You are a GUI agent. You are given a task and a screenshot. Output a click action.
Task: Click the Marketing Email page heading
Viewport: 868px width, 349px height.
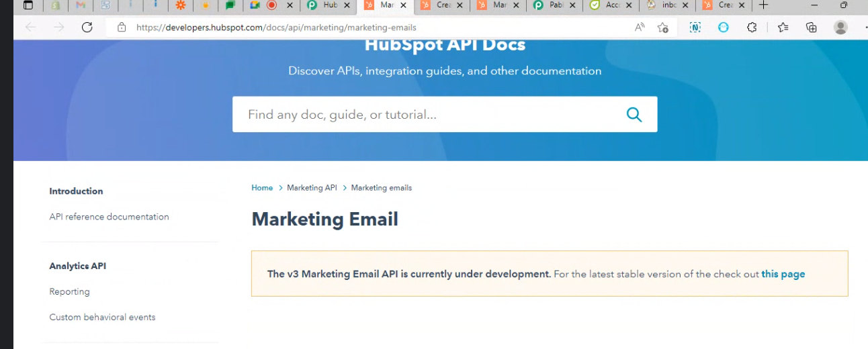[324, 219]
